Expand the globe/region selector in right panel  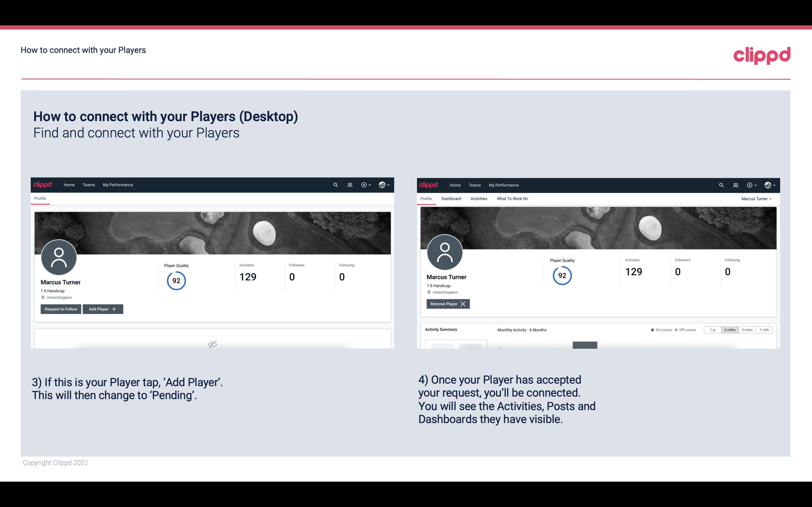(x=769, y=184)
